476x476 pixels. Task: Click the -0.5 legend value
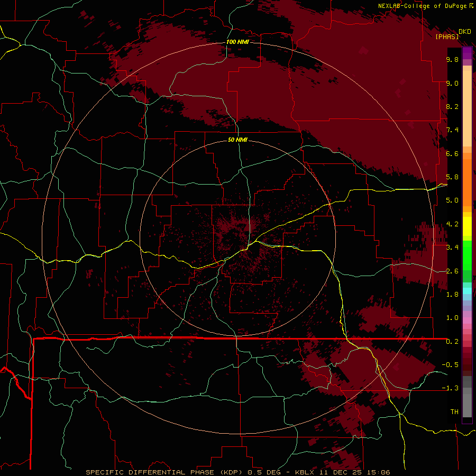[450, 365]
